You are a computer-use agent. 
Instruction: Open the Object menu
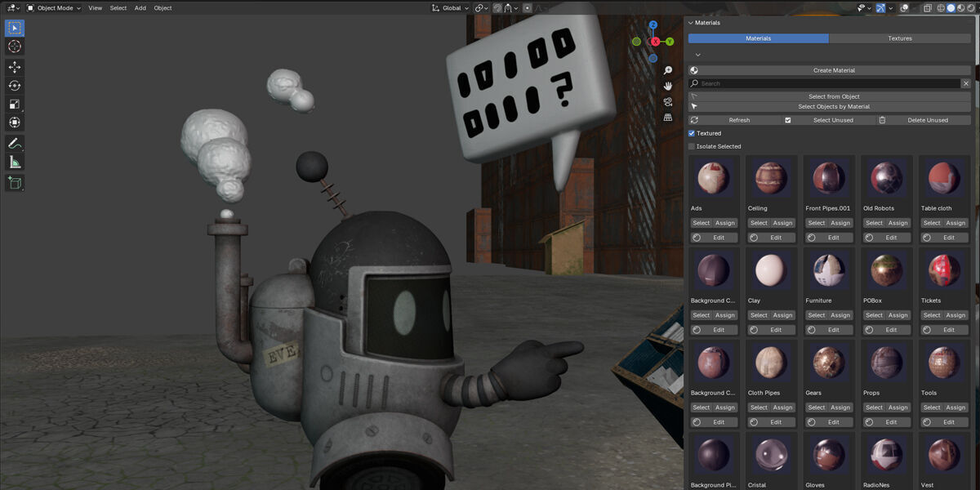(163, 7)
